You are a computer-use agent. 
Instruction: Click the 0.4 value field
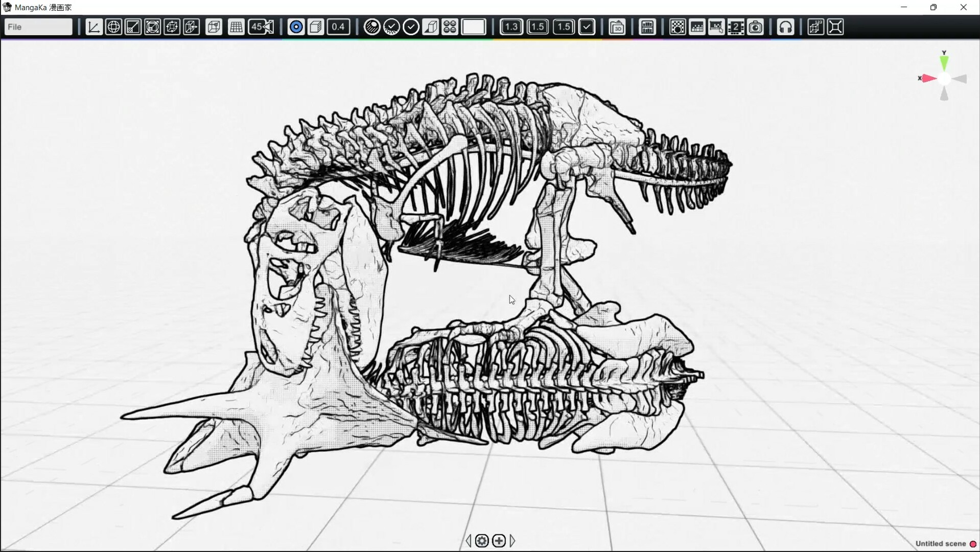coord(338,27)
